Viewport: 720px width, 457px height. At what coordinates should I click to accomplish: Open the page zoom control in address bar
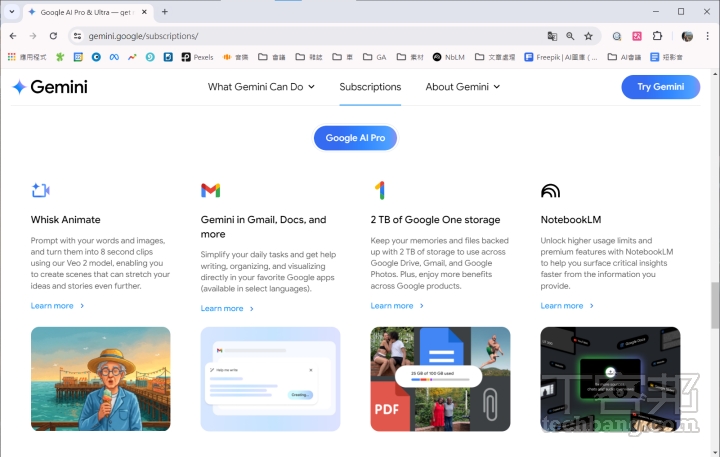click(570, 36)
